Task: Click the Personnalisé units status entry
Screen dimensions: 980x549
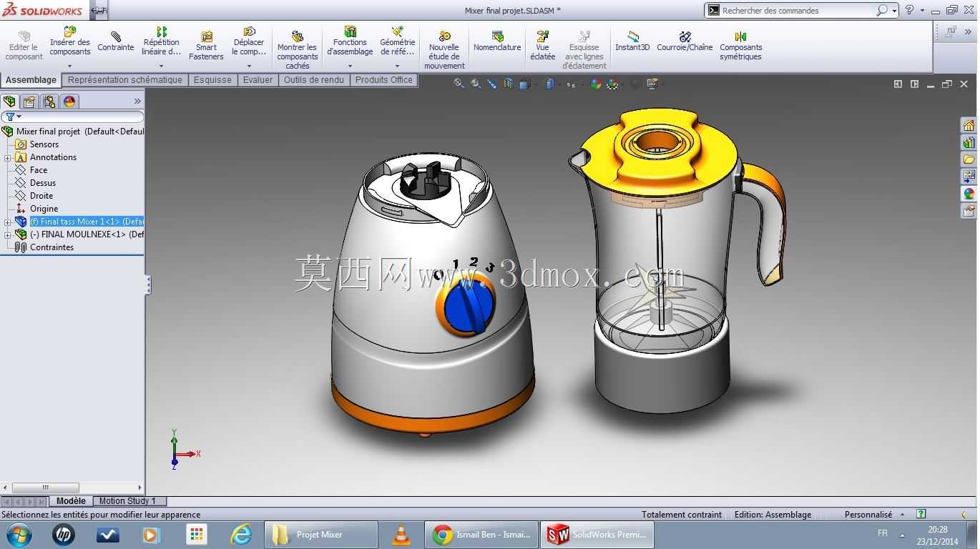Action: click(x=868, y=515)
